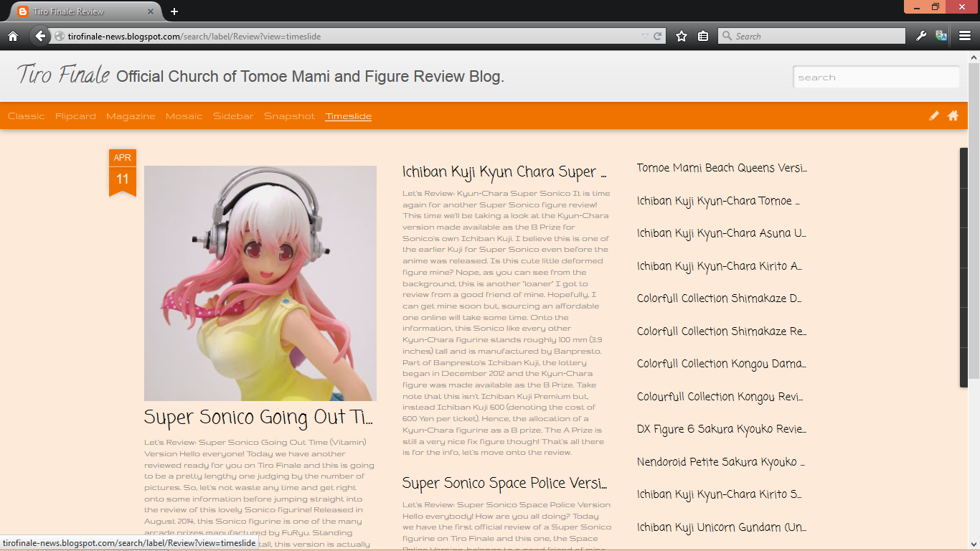Click the home icon in orange bar

click(953, 116)
